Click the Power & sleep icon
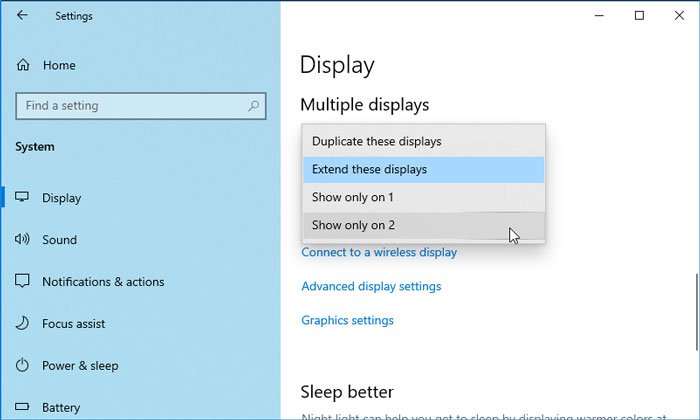The width and height of the screenshot is (700, 420). point(22,365)
